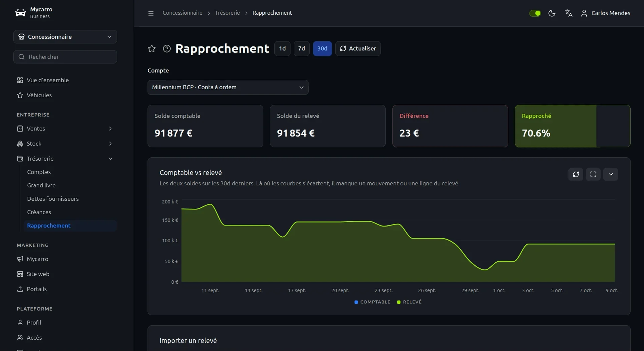
Task: Go to Comptes submenu item
Action: tap(70, 172)
